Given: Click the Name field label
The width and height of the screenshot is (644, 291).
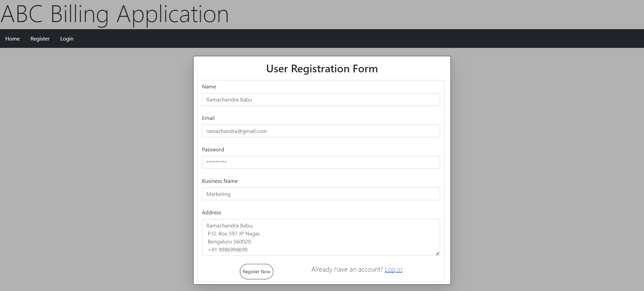Looking at the screenshot, I should coord(209,86).
